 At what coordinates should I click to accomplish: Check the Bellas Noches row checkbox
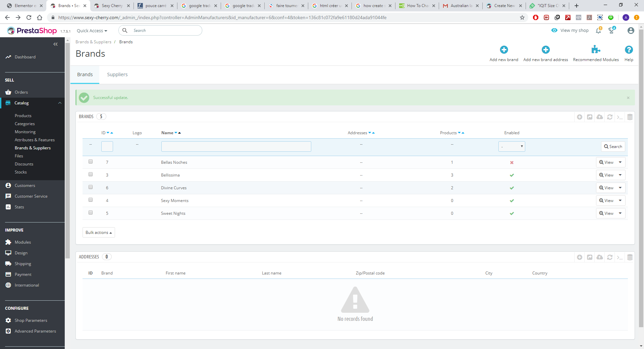click(x=91, y=162)
